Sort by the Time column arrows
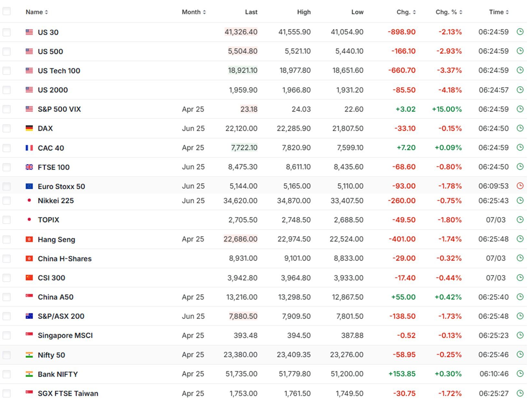This screenshot has width=532, height=401. pyautogui.click(x=507, y=12)
